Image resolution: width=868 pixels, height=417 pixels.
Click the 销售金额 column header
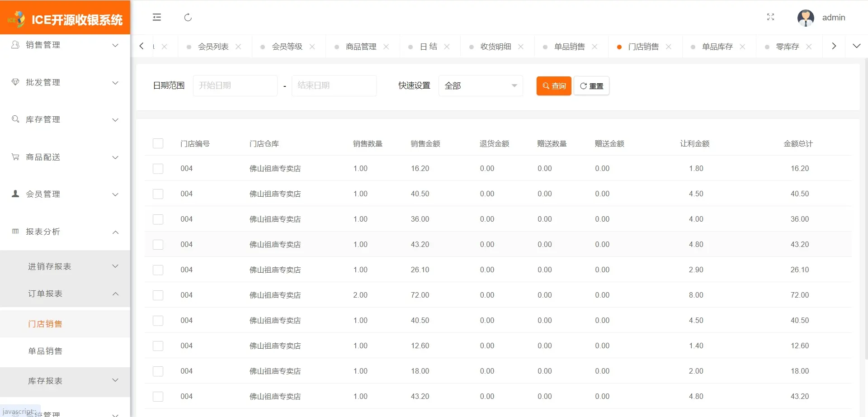coord(425,143)
